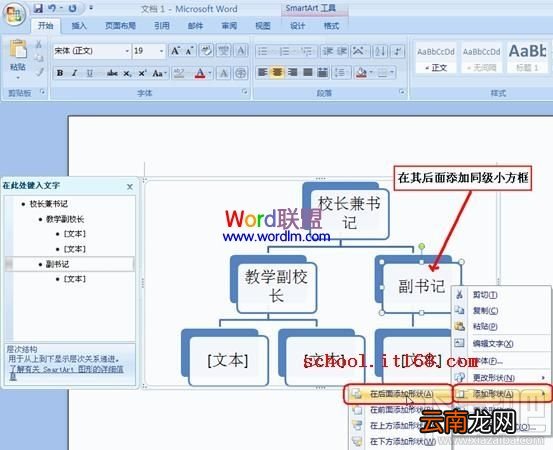Toggle underline formatting

point(90,73)
